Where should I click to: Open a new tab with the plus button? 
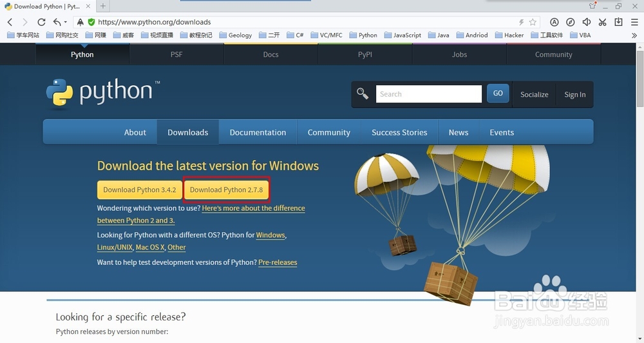pos(102,6)
